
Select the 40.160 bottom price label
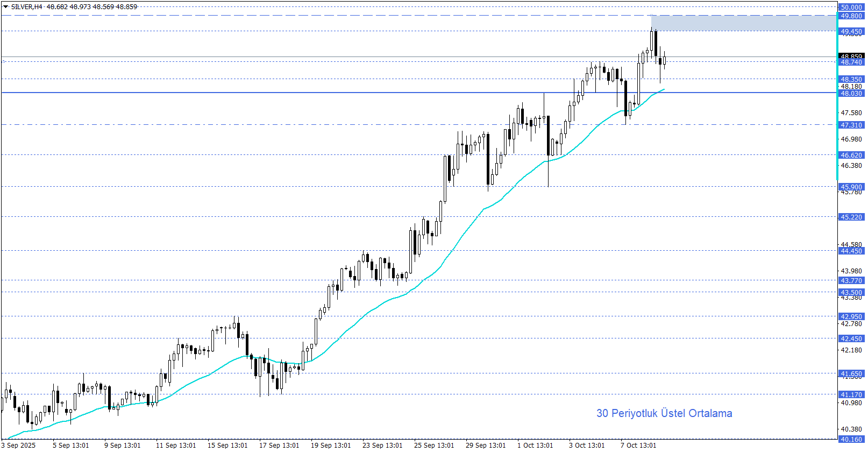point(851,440)
